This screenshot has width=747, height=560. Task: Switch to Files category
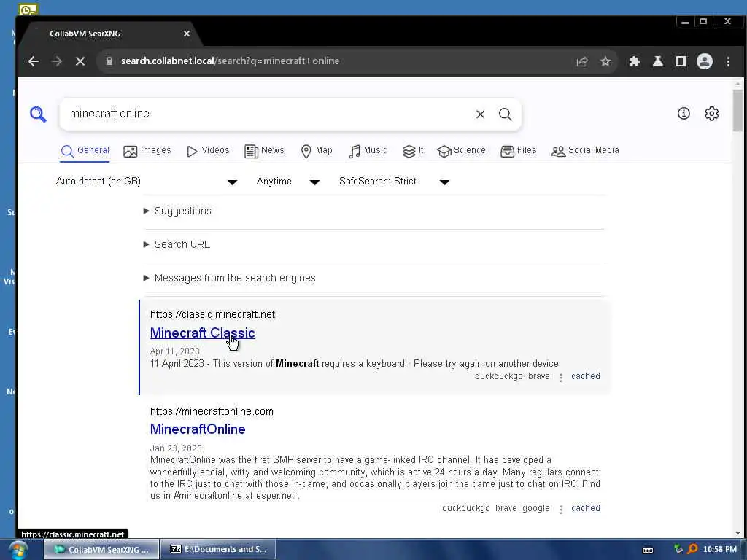519,151
